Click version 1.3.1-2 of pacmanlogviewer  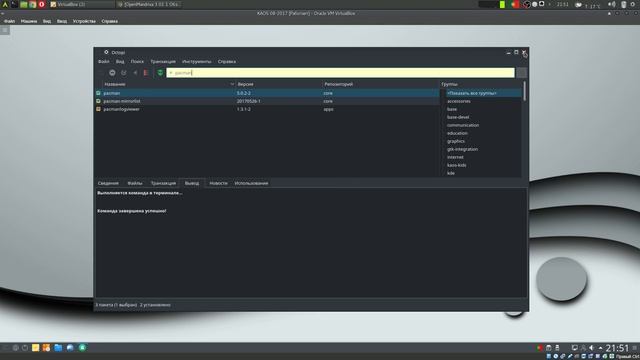click(x=244, y=109)
